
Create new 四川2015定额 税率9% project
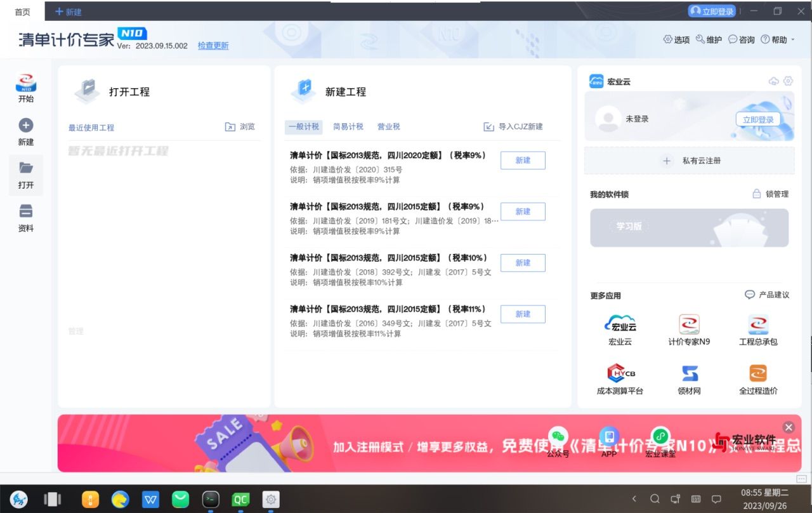click(x=523, y=211)
